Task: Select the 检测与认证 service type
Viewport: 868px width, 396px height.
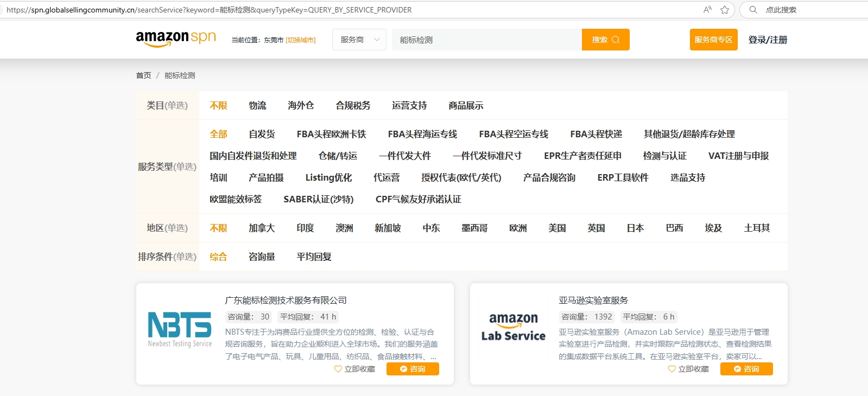Action: coord(664,156)
